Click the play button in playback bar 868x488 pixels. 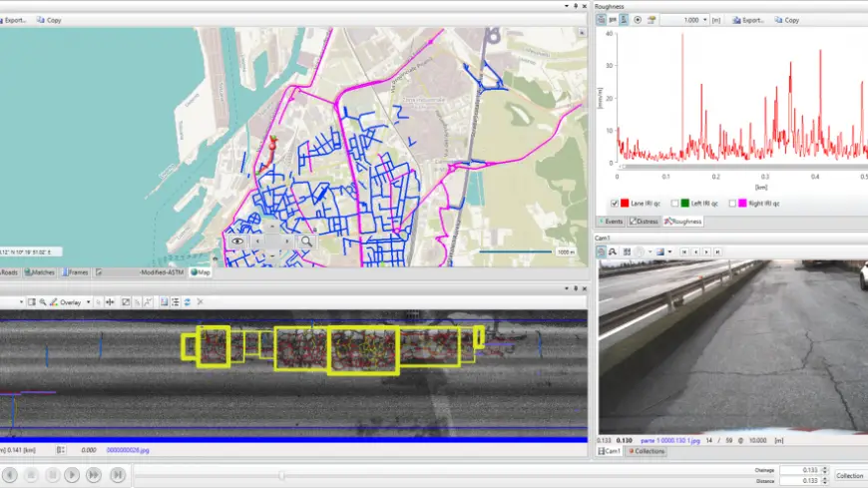[72, 475]
